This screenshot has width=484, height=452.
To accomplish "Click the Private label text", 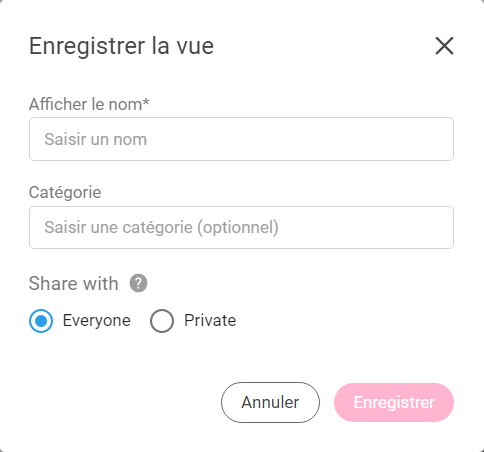I will pyautogui.click(x=210, y=321).
